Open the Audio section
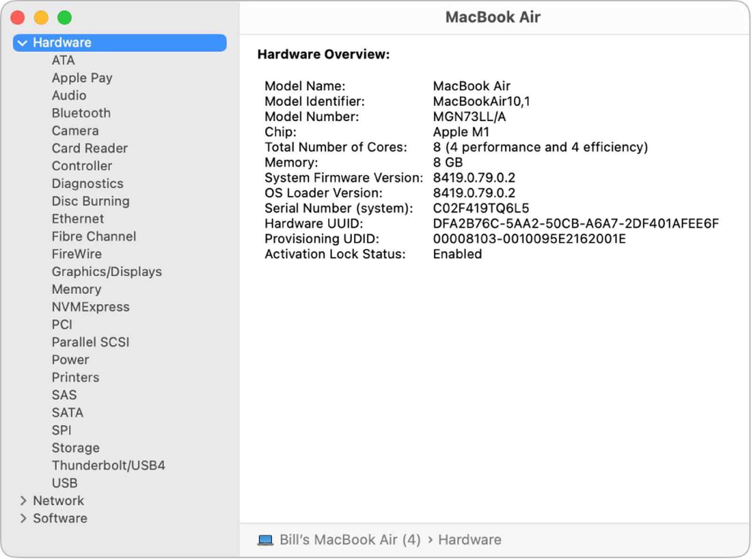The image size is (752, 560). tap(69, 95)
